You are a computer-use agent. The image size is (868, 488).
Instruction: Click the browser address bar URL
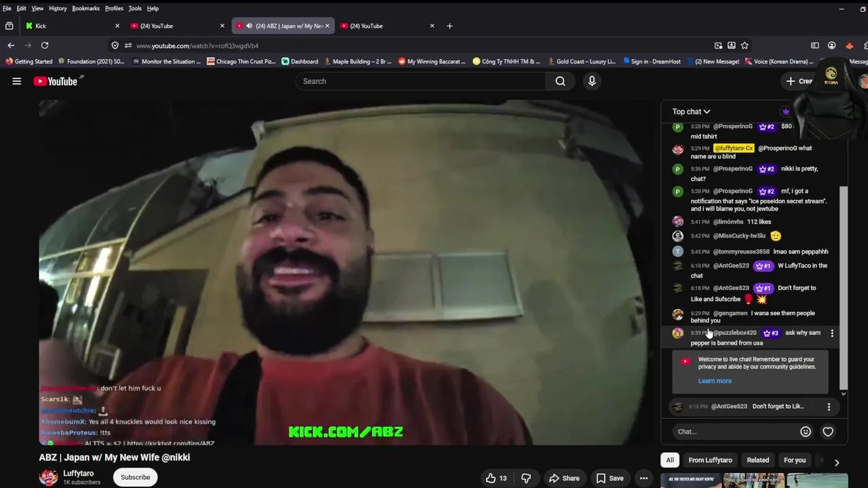pos(197,45)
